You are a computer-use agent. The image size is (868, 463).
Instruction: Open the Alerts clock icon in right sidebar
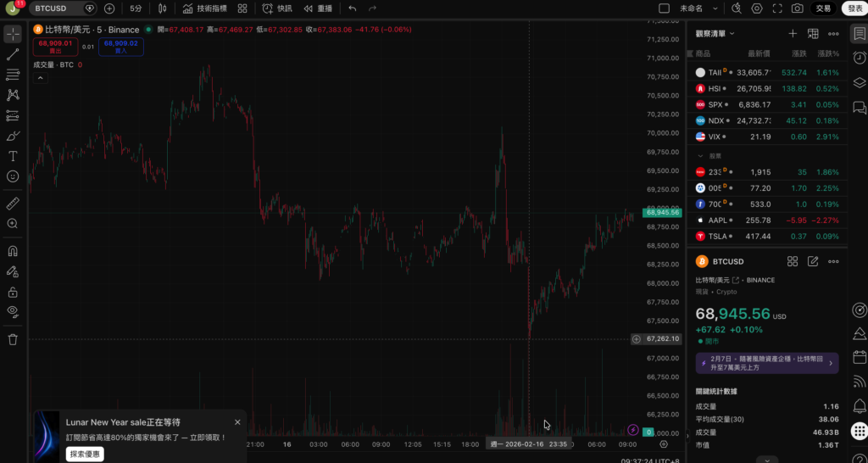pos(859,57)
